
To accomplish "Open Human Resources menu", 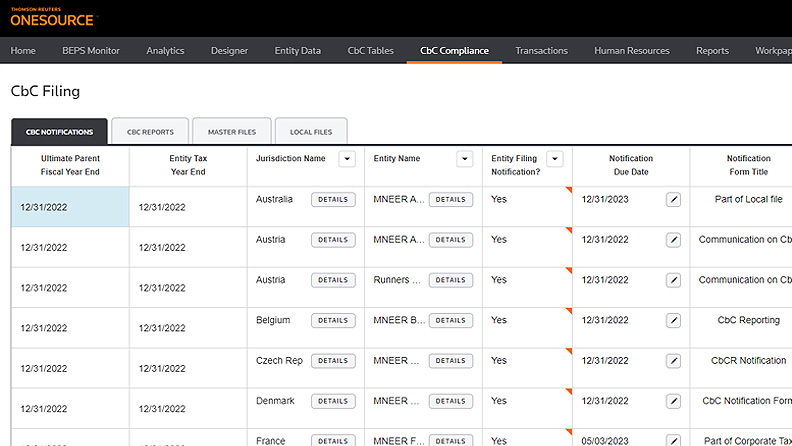I will [x=632, y=51].
